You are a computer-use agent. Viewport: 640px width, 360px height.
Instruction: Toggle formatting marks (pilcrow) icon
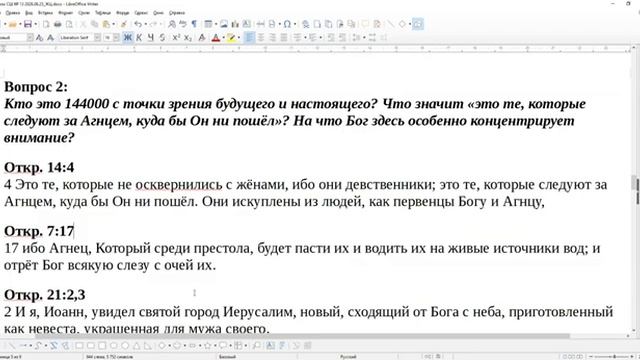tap(194, 24)
